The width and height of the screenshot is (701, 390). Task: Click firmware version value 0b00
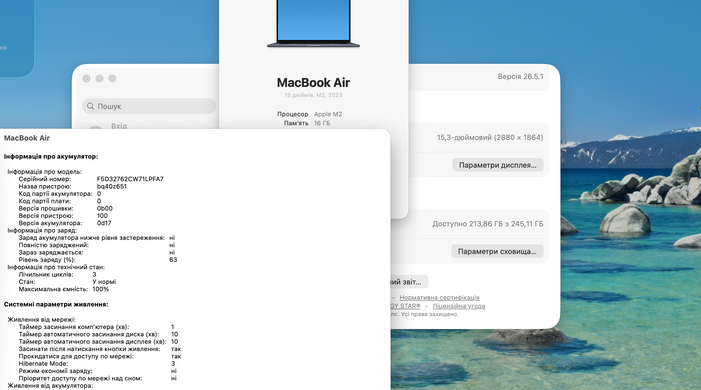point(105,208)
